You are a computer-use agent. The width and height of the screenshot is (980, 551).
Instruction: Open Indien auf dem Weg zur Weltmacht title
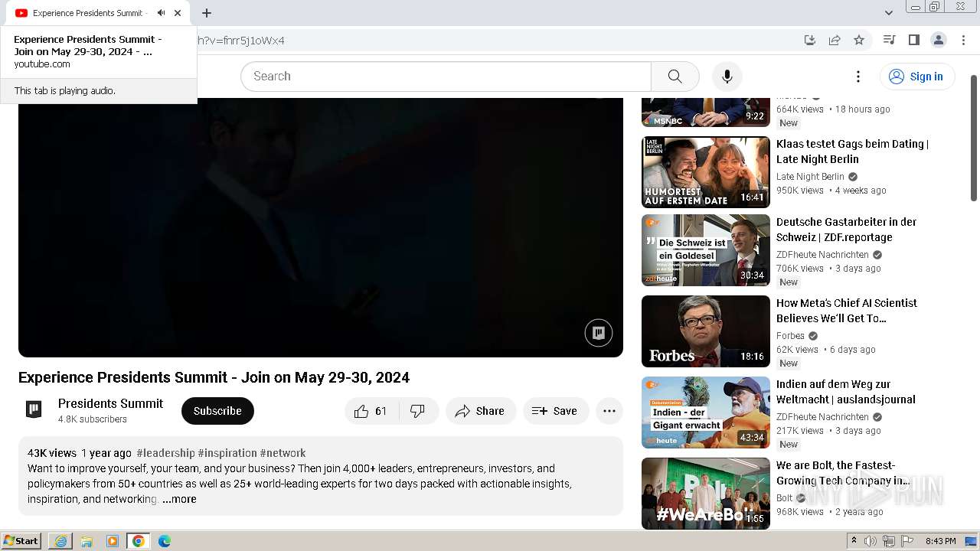(846, 392)
